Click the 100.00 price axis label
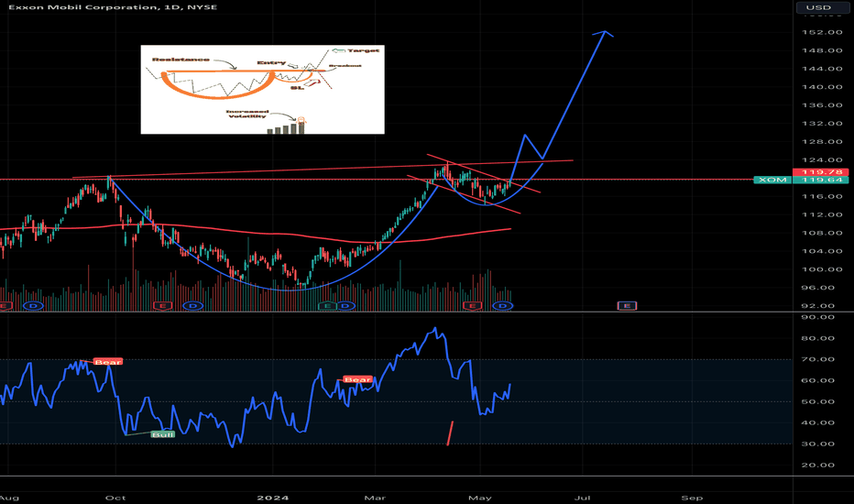 pos(822,269)
